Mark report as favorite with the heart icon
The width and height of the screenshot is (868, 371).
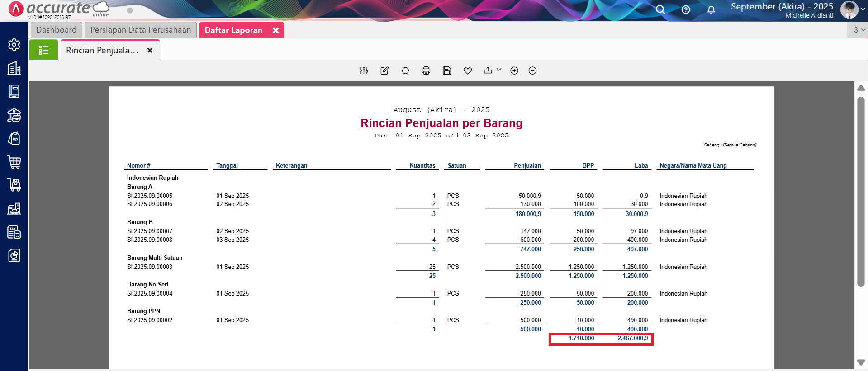click(x=468, y=70)
